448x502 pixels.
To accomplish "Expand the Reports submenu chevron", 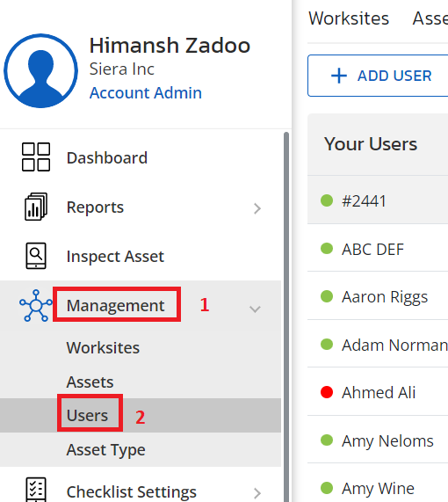I will (x=257, y=208).
